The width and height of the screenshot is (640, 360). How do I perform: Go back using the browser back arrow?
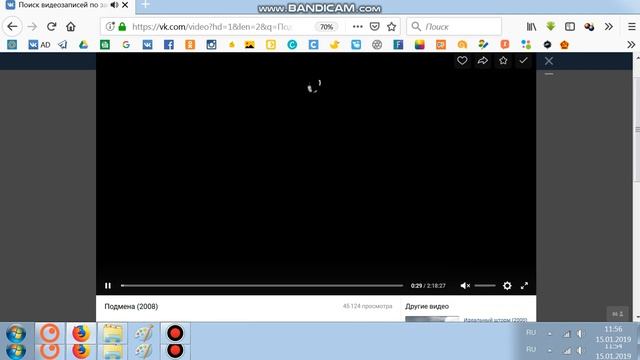click(x=12, y=27)
